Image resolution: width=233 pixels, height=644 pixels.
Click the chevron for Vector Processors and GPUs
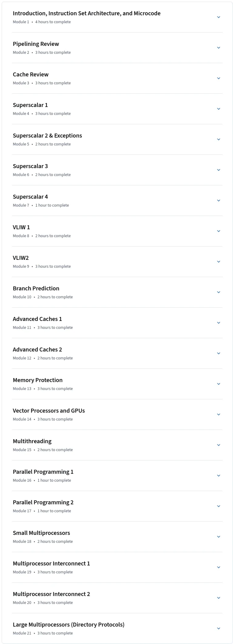point(219,414)
